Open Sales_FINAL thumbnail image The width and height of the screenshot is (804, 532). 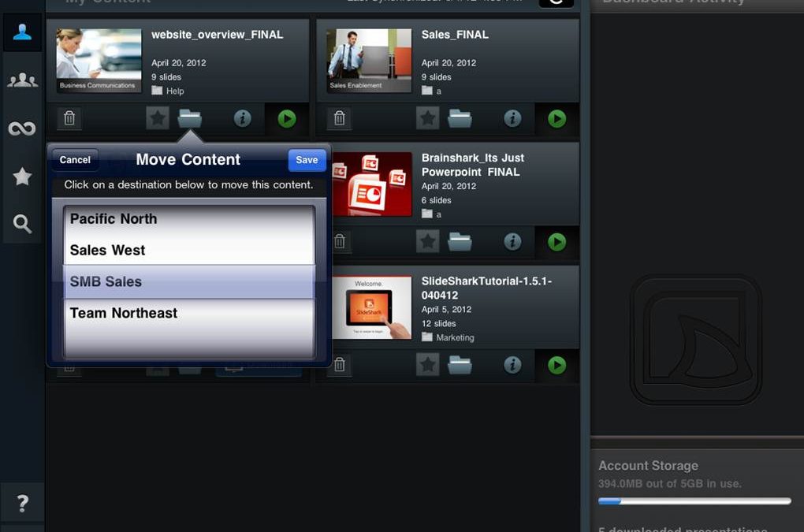pos(369,61)
